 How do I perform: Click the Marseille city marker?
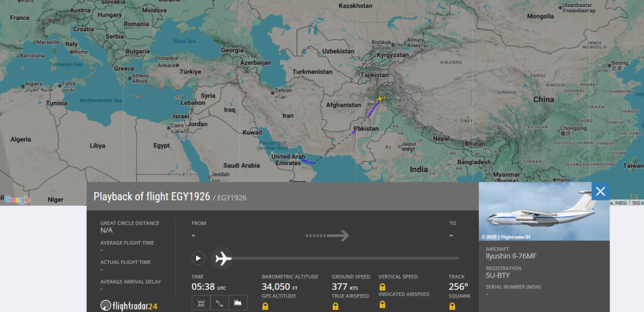(x=35, y=42)
